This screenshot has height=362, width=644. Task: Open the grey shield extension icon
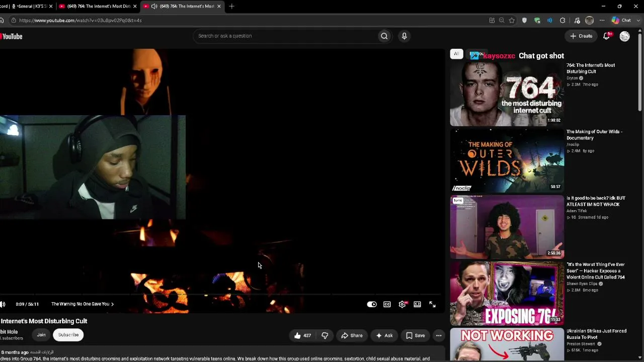524,21
